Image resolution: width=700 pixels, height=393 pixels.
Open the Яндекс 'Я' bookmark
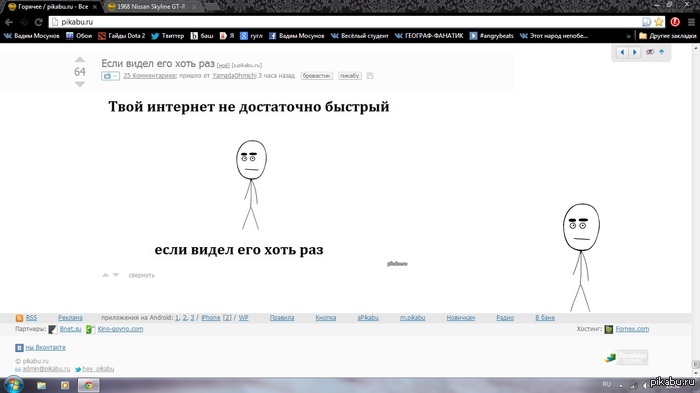click(x=227, y=36)
